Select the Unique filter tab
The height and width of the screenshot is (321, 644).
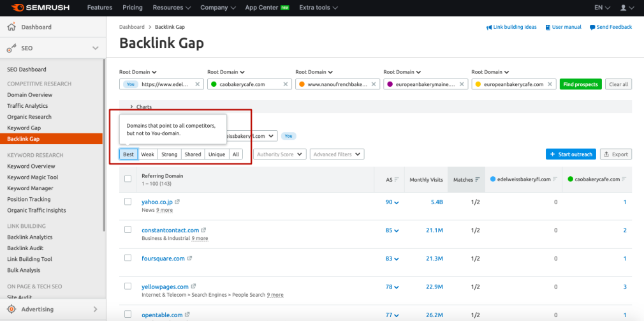point(216,154)
